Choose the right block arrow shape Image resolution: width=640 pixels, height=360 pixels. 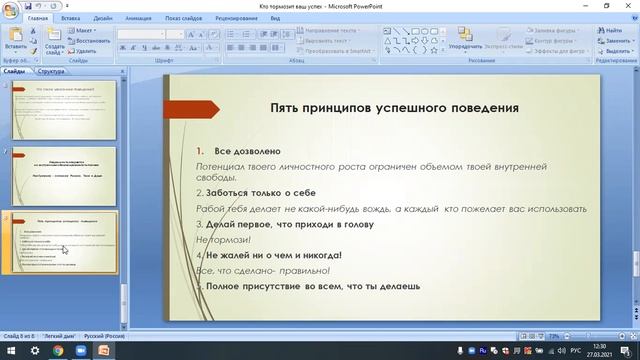click(x=415, y=41)
